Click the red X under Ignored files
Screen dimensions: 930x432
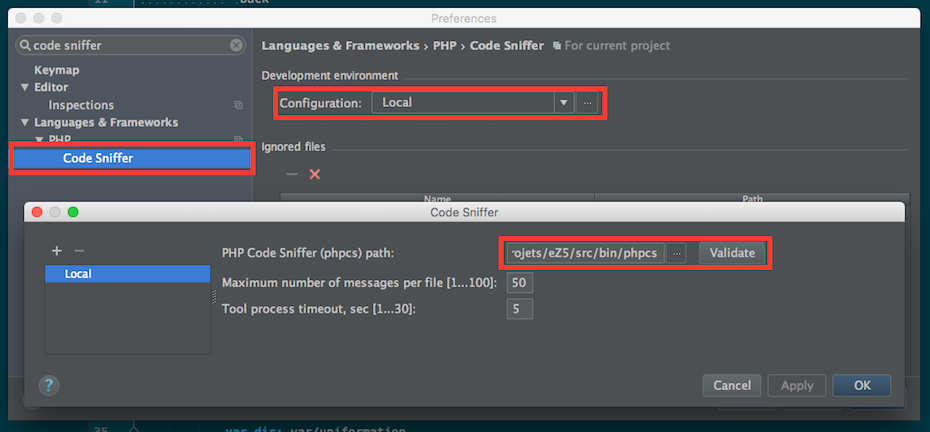(x=315, y=174)
